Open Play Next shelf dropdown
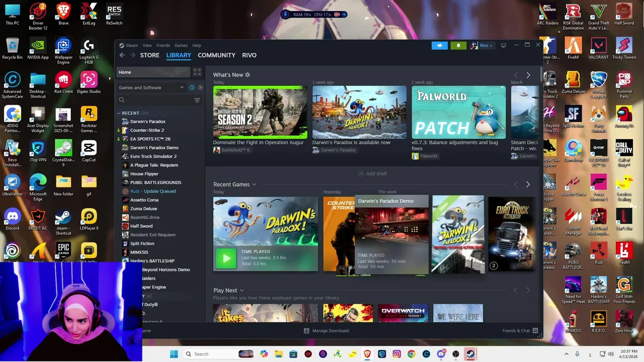 (x=242, y=291)
